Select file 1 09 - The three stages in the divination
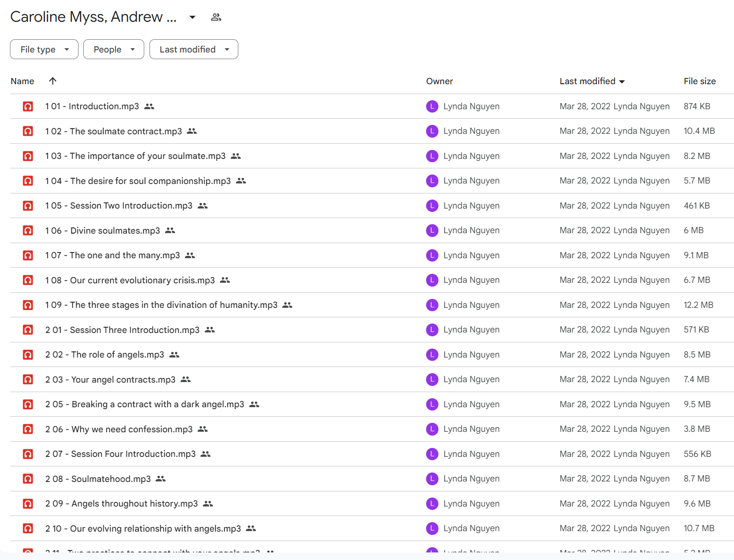Viewport: 734px width, 560px height. [x=161, y=305]
